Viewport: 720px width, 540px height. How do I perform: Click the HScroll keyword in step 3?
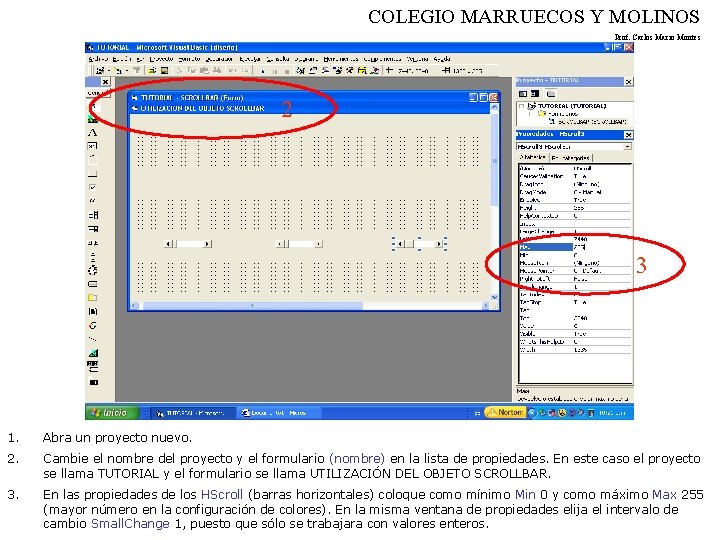click(222, 495)
